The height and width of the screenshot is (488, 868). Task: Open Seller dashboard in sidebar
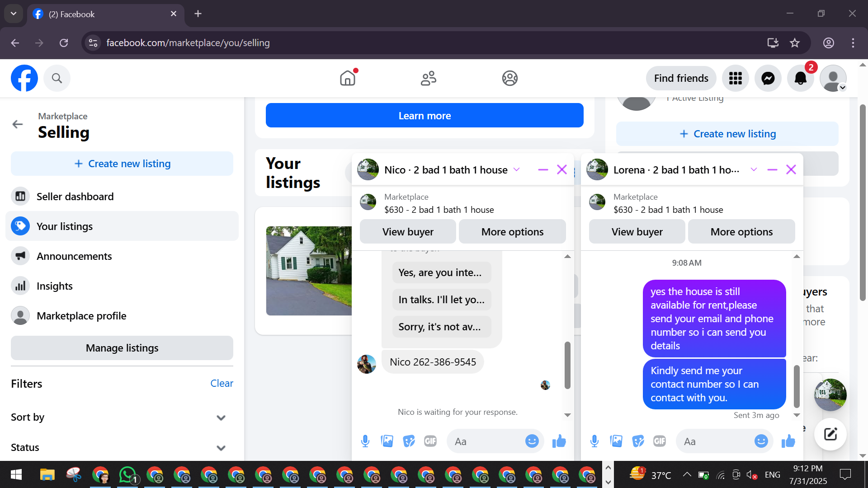pyautogui.click(x=75, y=197)
